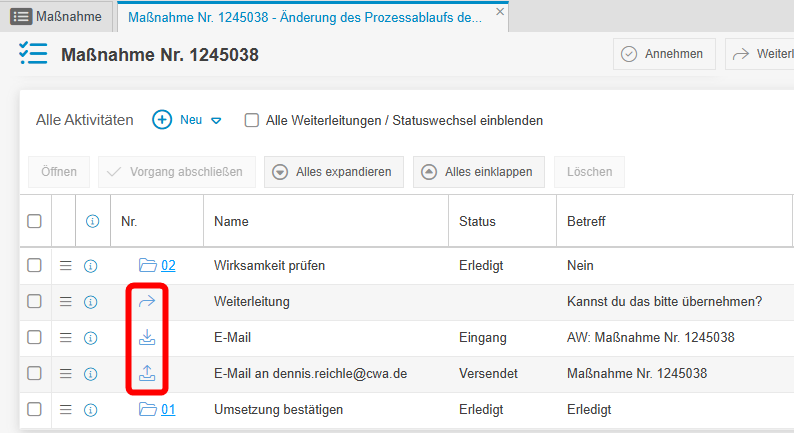Click the plus icon to add Neu activity
The image size is (794, 433).
pos(162,120)
